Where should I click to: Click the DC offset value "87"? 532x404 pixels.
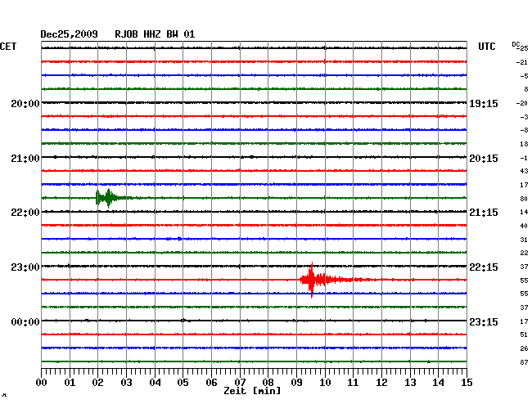524,362
